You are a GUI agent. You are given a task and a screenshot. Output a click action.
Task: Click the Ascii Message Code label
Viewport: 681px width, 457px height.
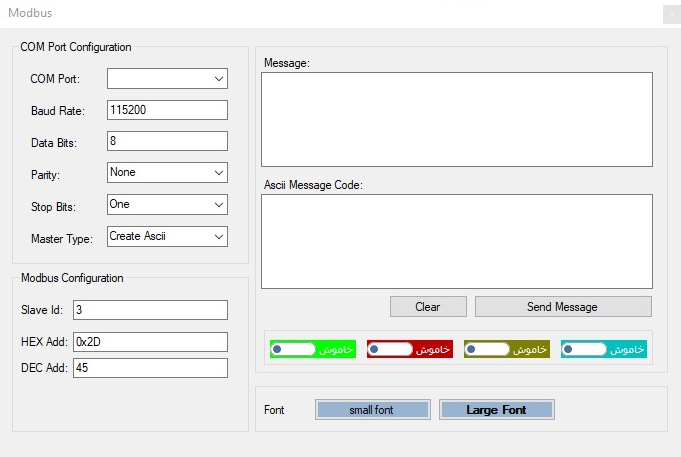click(x=313, y=185)
